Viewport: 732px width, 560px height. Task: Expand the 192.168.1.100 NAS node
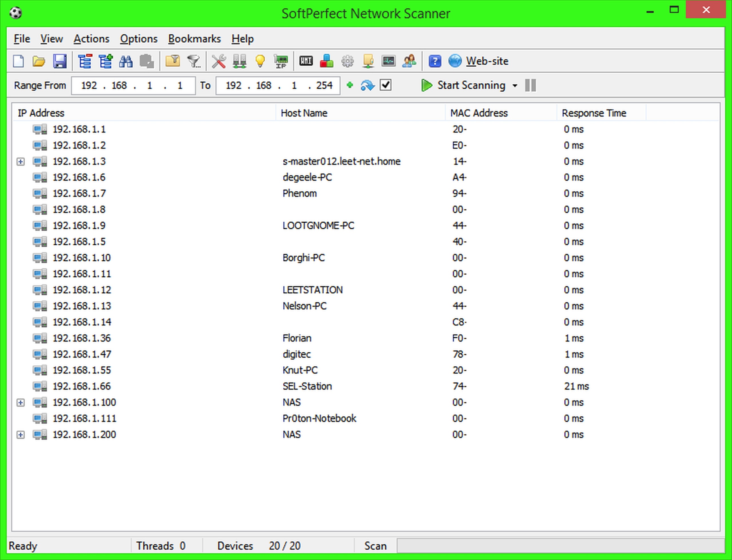pyautogui.click(x=21, y=403)
